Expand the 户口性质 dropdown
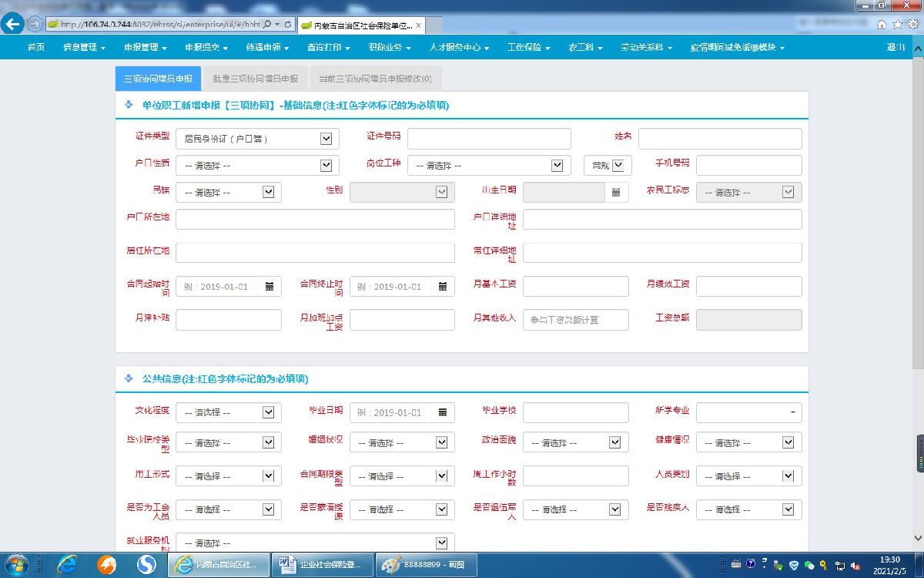The width and height of the screenshot is (924, 578). (326, 165)
